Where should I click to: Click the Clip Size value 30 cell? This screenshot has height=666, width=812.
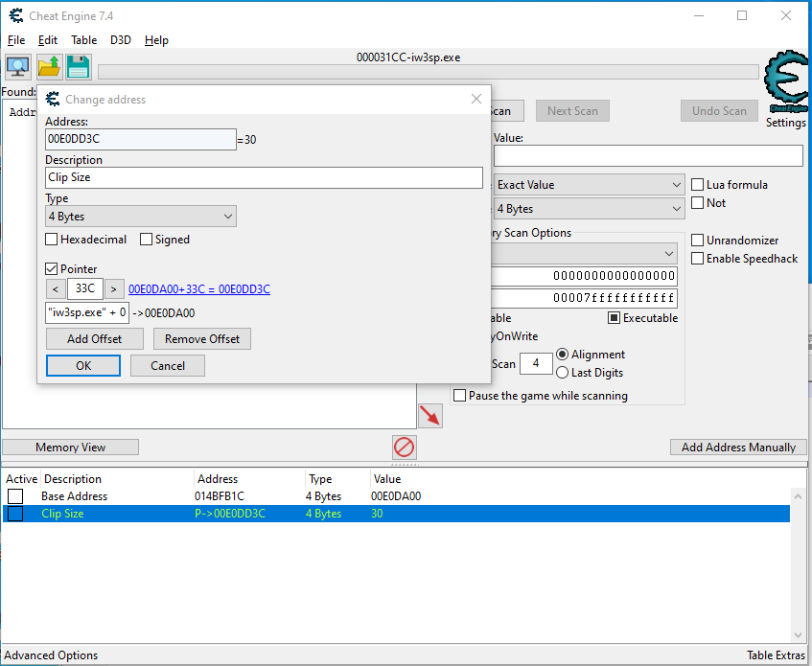377,514
